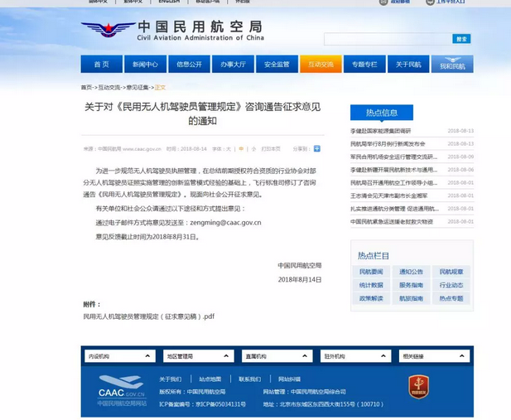Download 民用无人机驾驶员管理规定 PDF attachment
The height and width of the screenshot is (420, 511).
[148, 316]
